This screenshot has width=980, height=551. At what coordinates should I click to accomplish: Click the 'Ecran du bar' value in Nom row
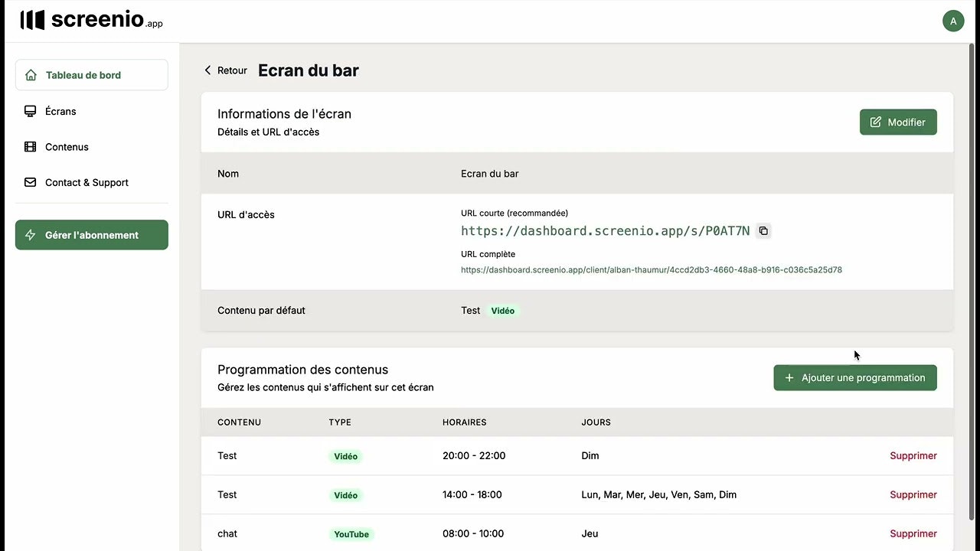pyautogui.click(x=490, y=174)
